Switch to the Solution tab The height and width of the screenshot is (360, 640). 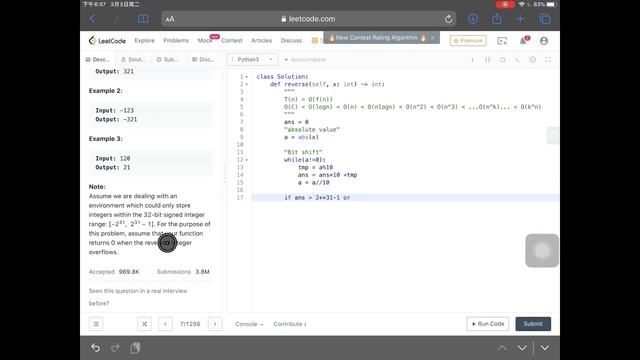click(x=133, y=60)
